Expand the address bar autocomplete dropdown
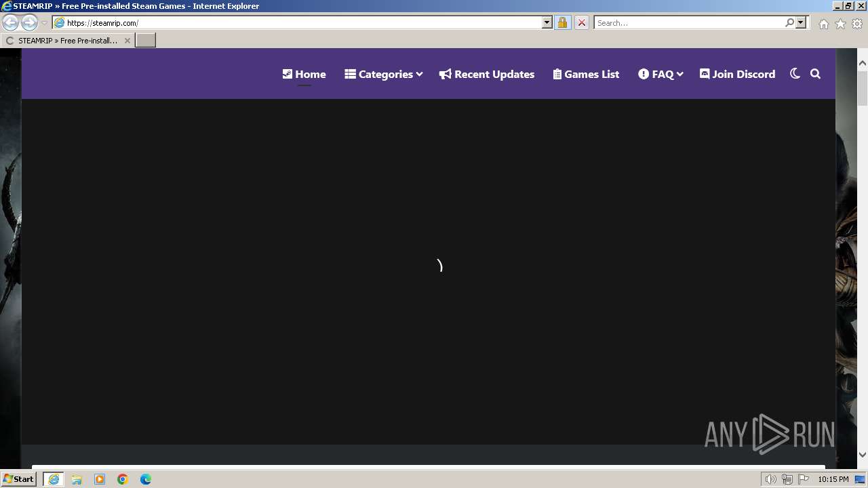 click(547, 23)
